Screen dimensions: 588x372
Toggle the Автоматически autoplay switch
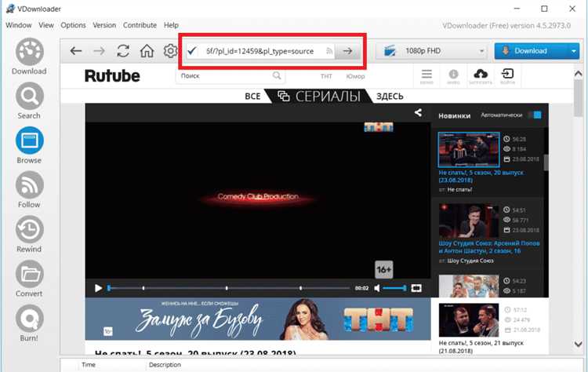[x=535, y=115]
